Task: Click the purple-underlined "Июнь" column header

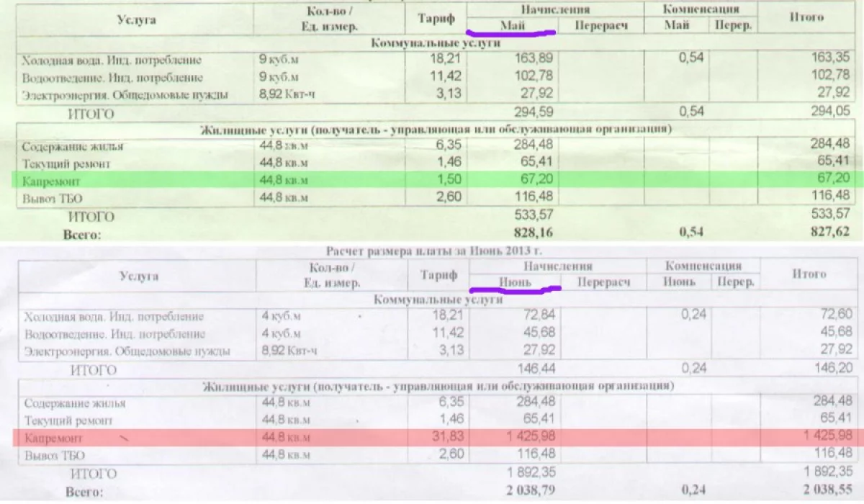Action: tap(515, 282)
